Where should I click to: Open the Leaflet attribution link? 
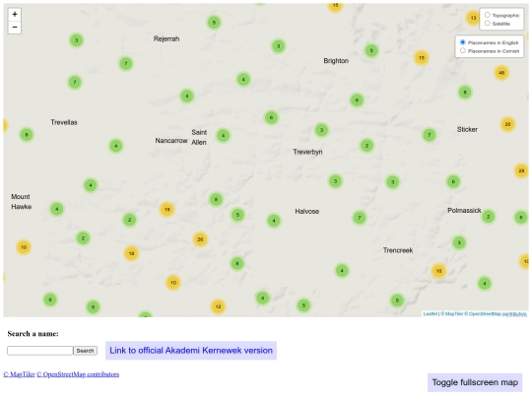pos(430,314)
